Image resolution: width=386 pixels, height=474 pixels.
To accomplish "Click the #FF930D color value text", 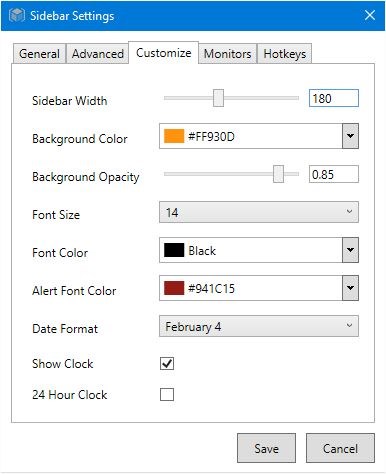I will tap(211, 137).
